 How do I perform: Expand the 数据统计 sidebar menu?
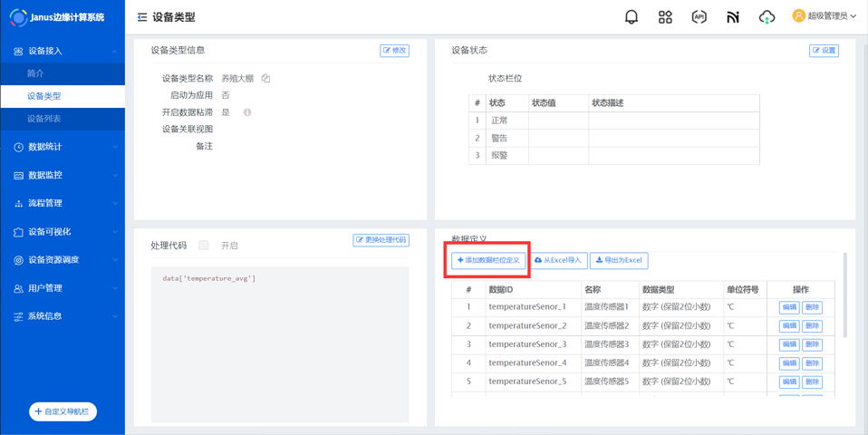coord(63,147)
